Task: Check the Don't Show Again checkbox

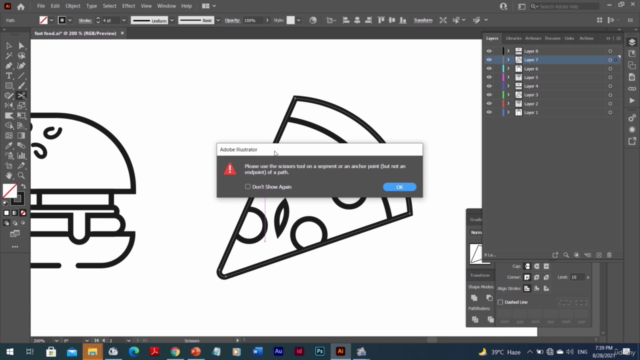Action: point(248,187)
